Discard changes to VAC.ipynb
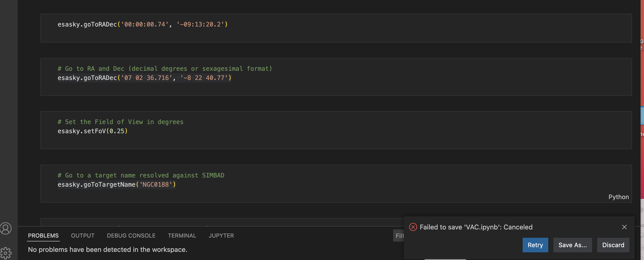The height and width of the screenshot is (260, 644). click(613, 245)
